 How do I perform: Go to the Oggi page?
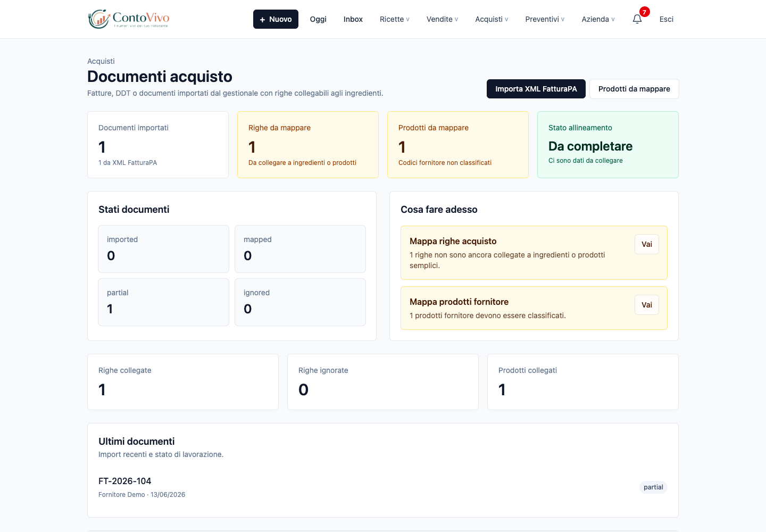tap(318, 19)
